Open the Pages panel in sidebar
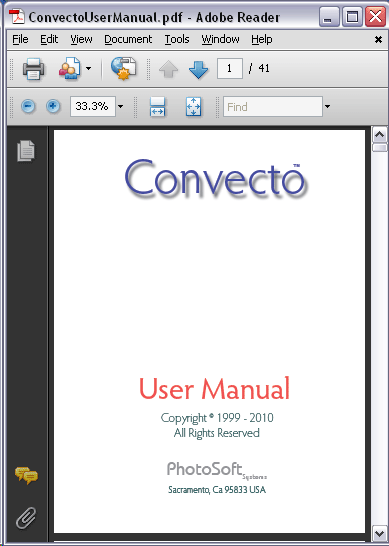Screen dimensions: 389x546 click(26, 151)
